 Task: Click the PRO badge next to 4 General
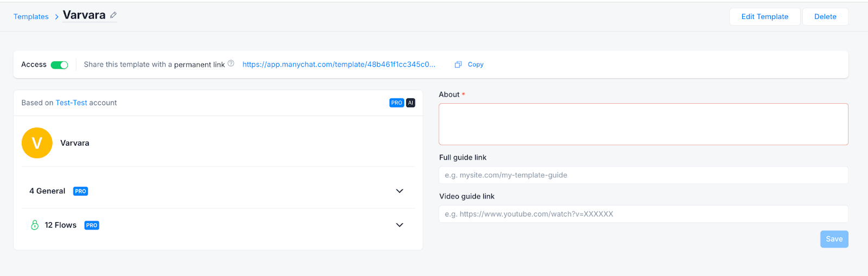80,191
